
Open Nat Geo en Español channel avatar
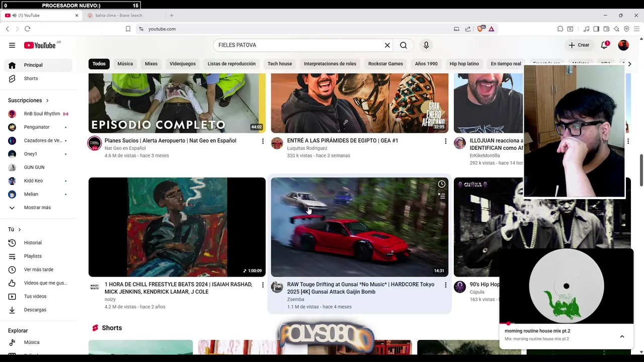[x=95, y=143]
